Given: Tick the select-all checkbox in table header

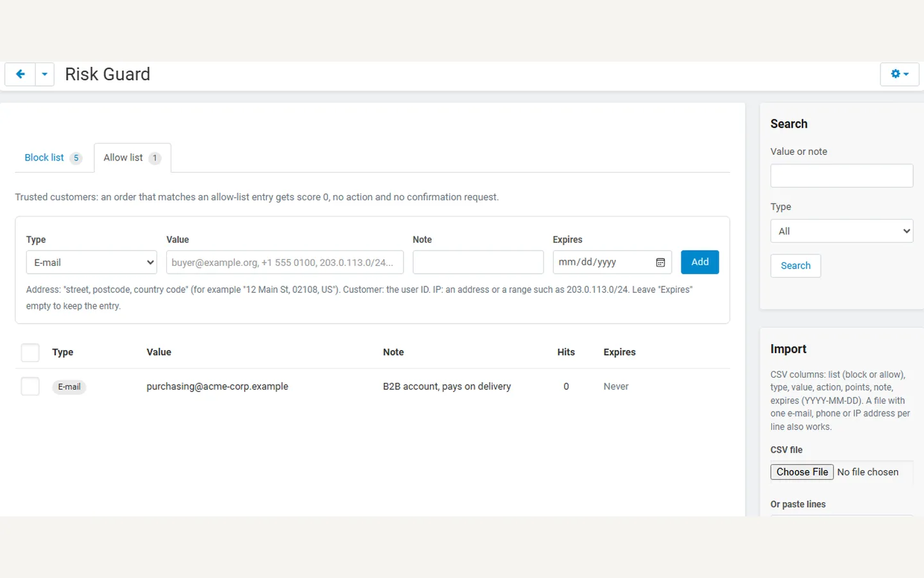Looking at the screenshot, I should [x=30, y=353].
